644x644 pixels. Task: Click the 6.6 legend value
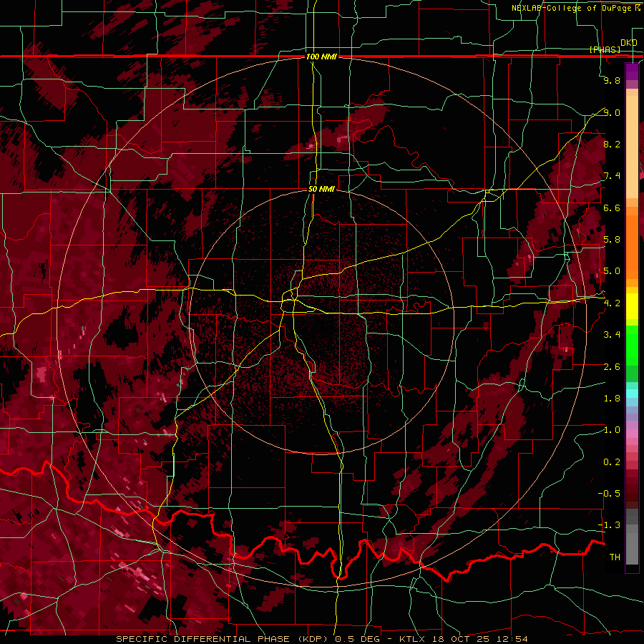(x=612, y=208)
